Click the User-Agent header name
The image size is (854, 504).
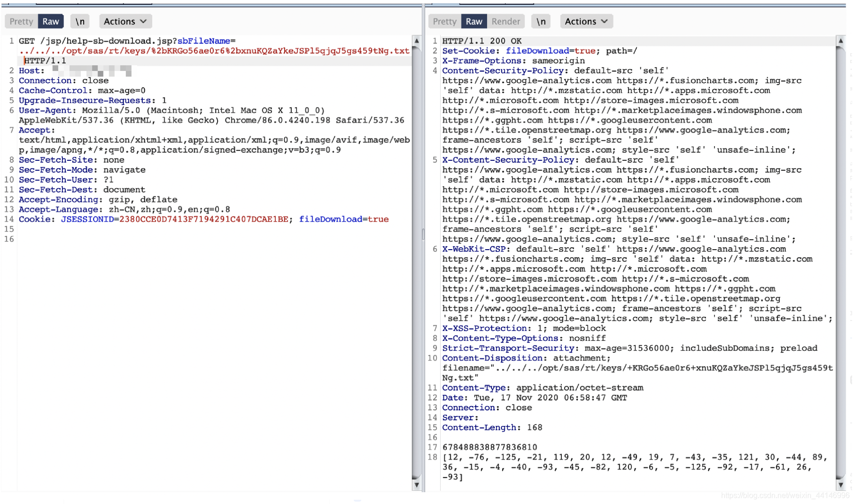pyautogui.click(x=45, y=111)
